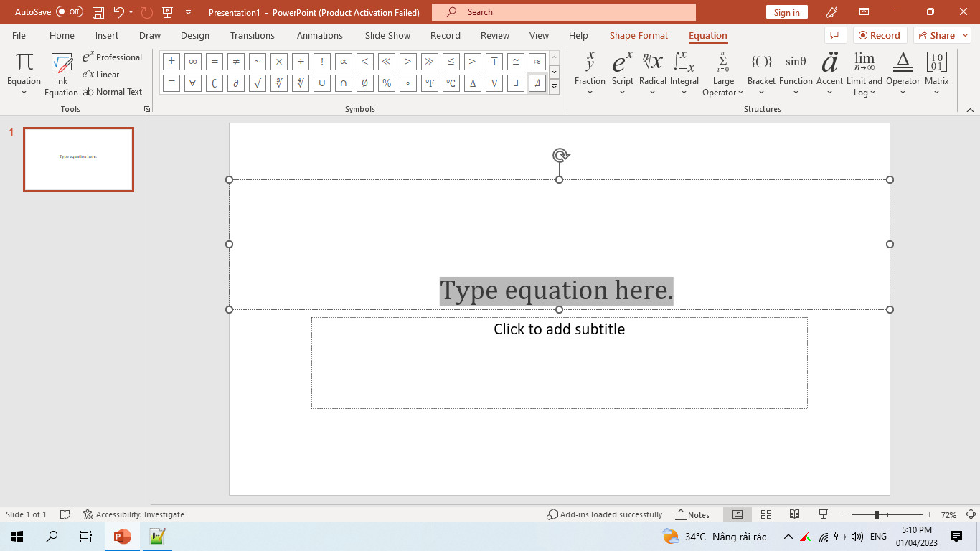Open Large Operator dropdown
The width and height of the screenshot is (980, 551).
(723, 75)
